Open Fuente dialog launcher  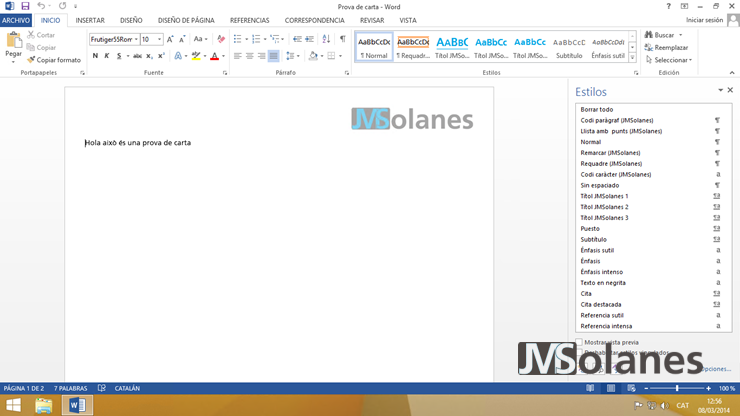[x=225, y=73]
